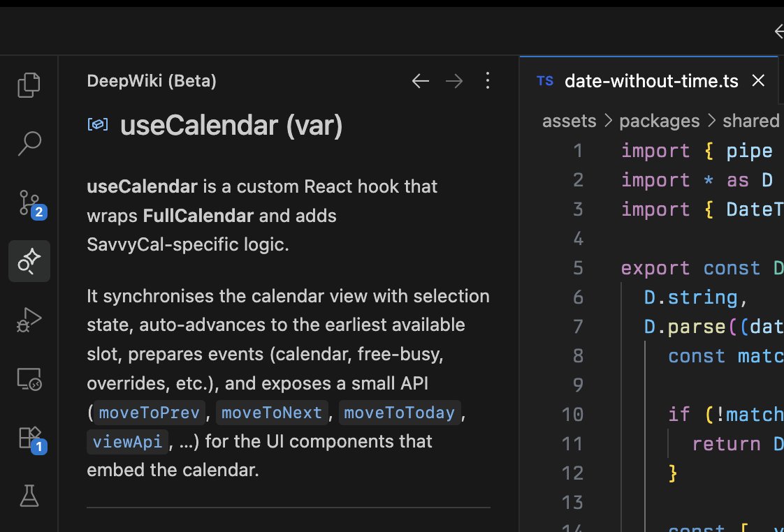Image resolution: width=784 pixels, height=532 pixels.
Task: Open the Remote Explorer view
Action: (29, 379)
